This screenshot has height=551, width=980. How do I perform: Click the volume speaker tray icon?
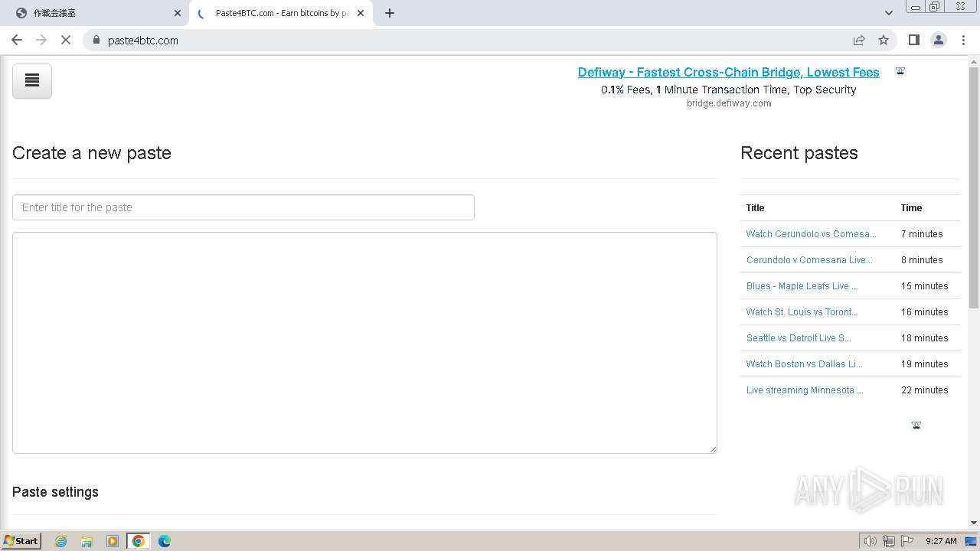(870, 541)
